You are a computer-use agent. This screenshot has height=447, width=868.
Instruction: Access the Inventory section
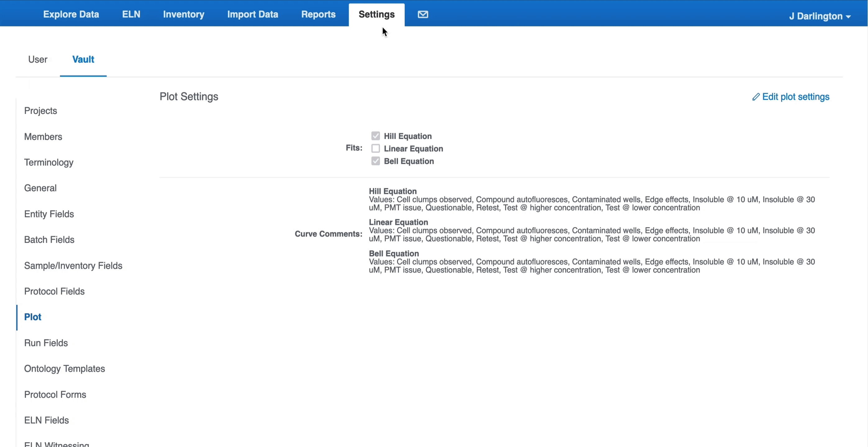coord(183,14)
